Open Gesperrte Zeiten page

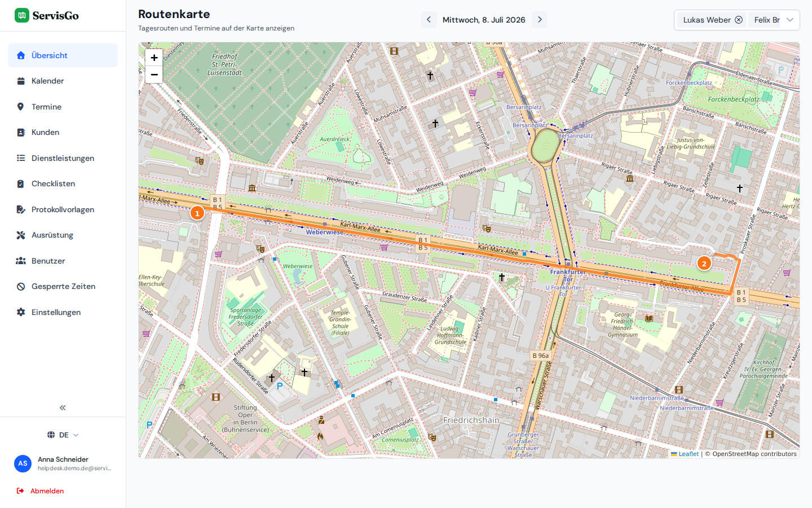(63, 286)
